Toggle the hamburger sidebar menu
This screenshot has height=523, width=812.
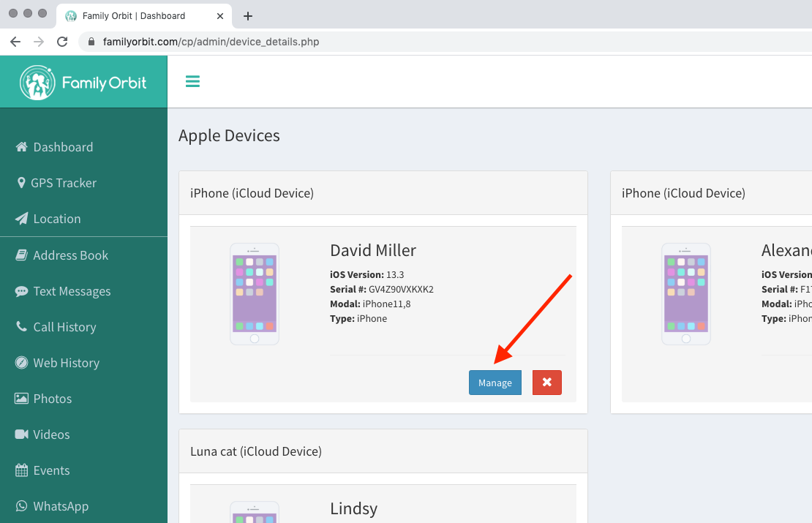click(192, 81)
